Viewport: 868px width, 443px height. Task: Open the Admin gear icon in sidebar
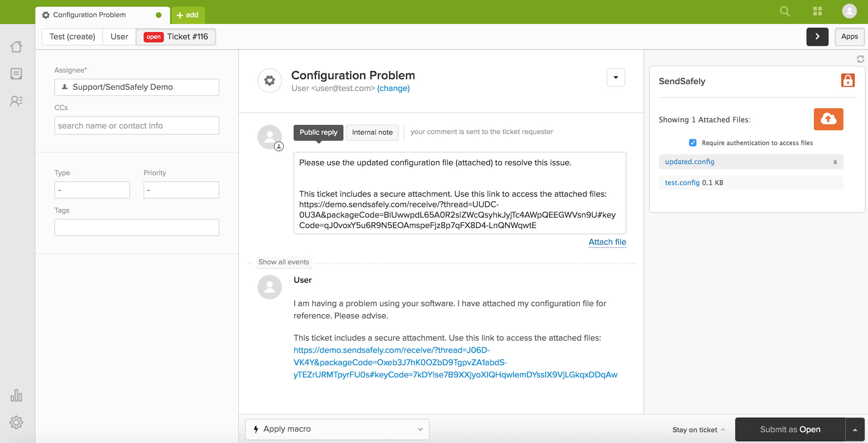pyautogui.click(x=16, y=423)
